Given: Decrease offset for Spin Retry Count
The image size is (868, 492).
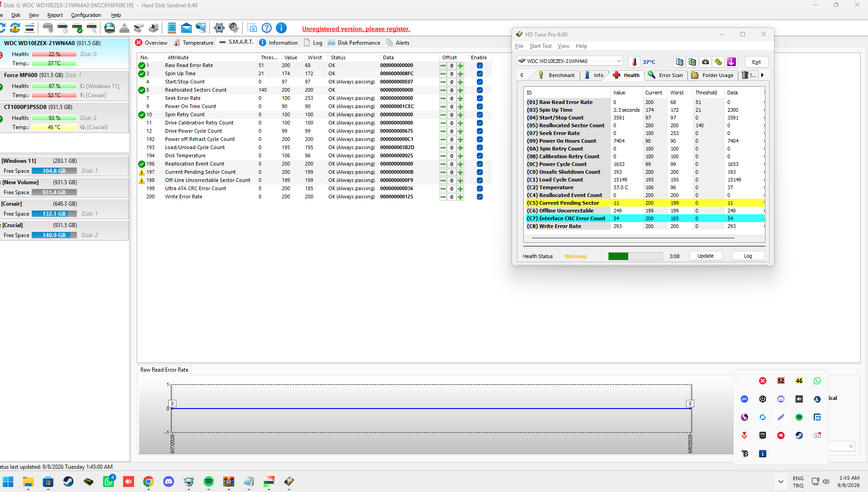Looking at the screenshot, I should [x=443, y=115].
